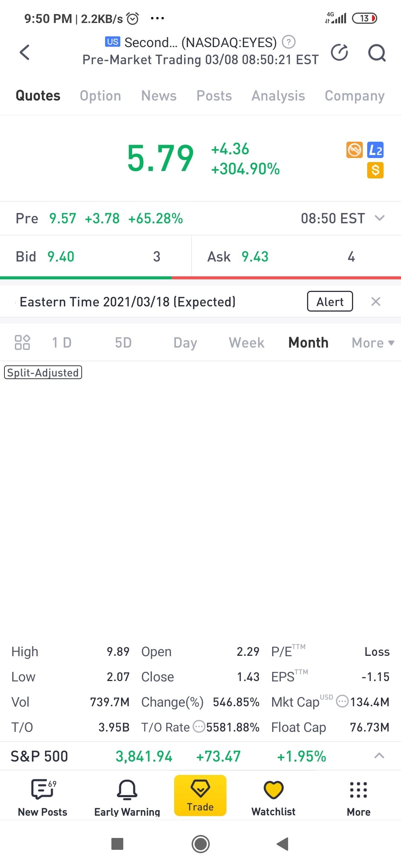Viewport: 401px width, 868px height.
Task: Toggle the Split-Adjusted chart option
Action: 43,372
